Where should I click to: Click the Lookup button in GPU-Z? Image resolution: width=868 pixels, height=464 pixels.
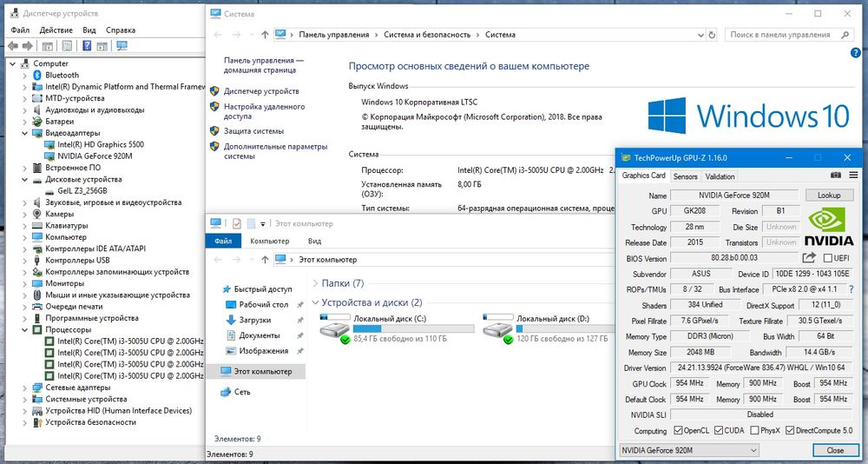click(829, 196)
